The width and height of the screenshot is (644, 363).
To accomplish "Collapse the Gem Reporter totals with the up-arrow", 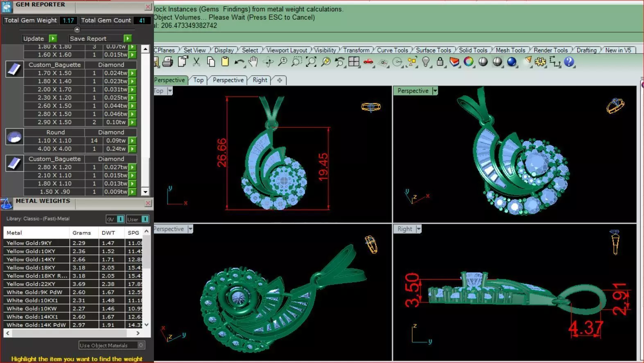I will [77, 29].
